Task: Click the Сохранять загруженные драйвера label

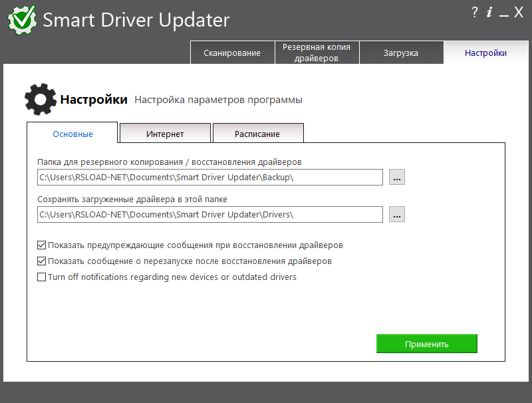Action: tap(132, 199)
